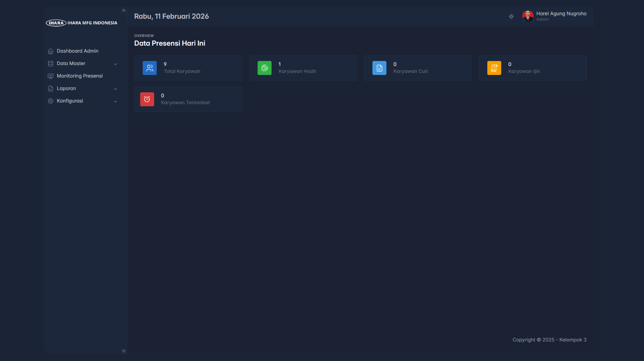
Task: Click the IHARA MFG Indonesia logo
Action: (81, 23)
